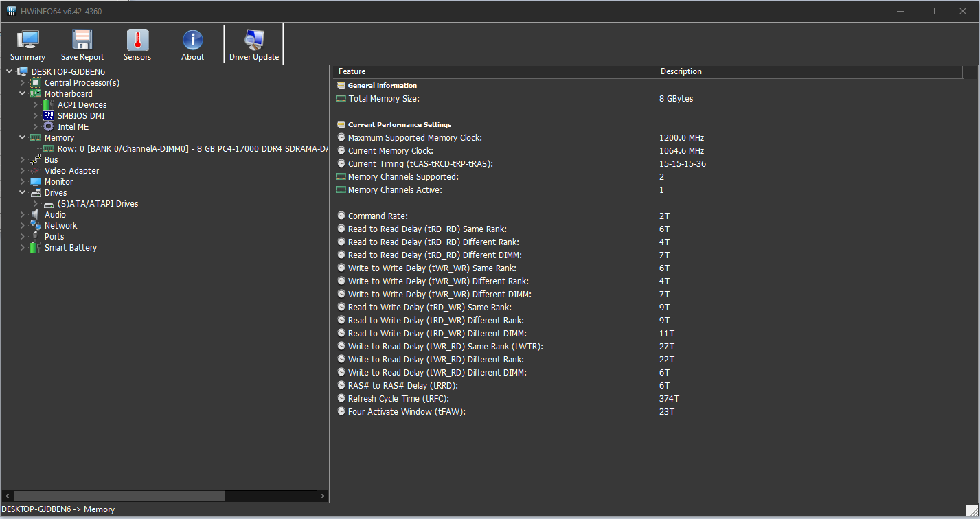The image size is (980, 519).
Task: Select the Network tree item
Action: pos(60,225)
